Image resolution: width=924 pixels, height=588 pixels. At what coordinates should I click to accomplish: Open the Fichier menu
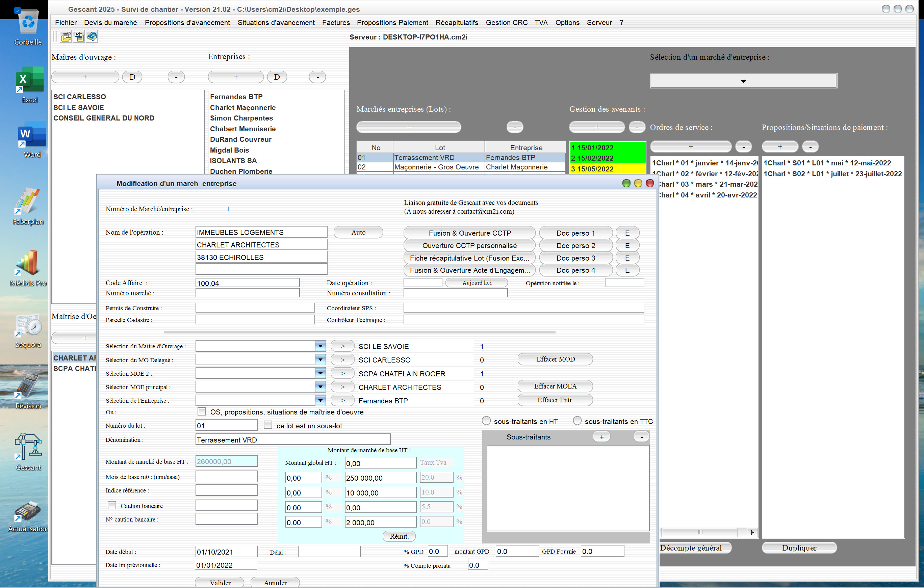[66, 23]
